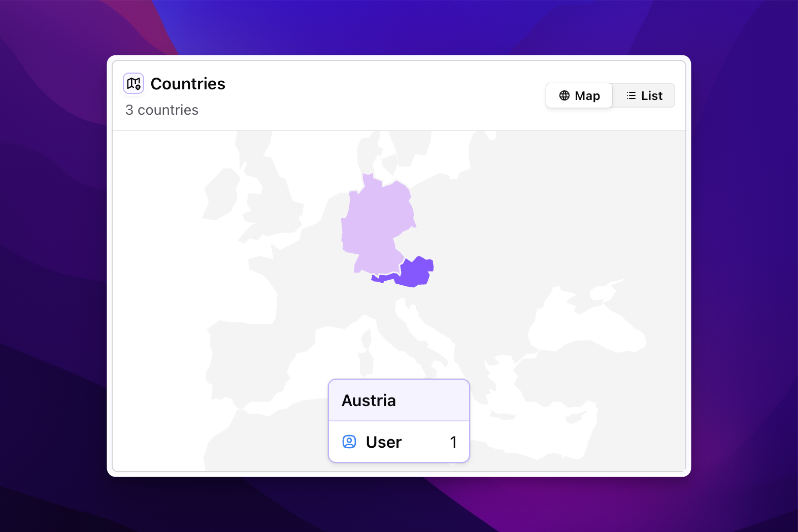Image resolution: width=798 pixels, height=532 pixels.
Task: Click the Countries panel heading
Action: [x=188, y=84]
